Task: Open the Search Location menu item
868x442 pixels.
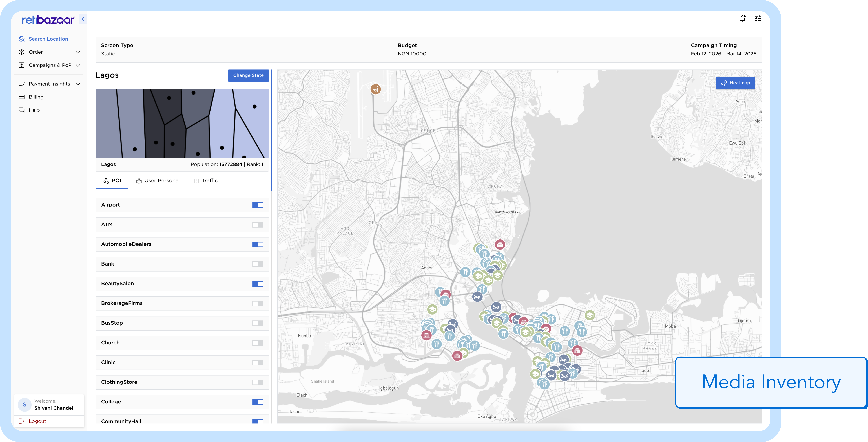Action: click(x=48, y=39)
